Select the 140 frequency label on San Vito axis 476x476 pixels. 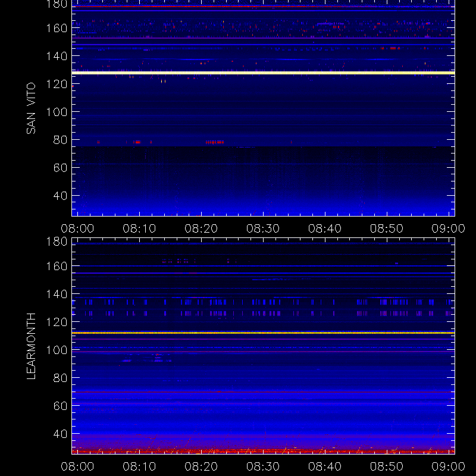[57, 56]
